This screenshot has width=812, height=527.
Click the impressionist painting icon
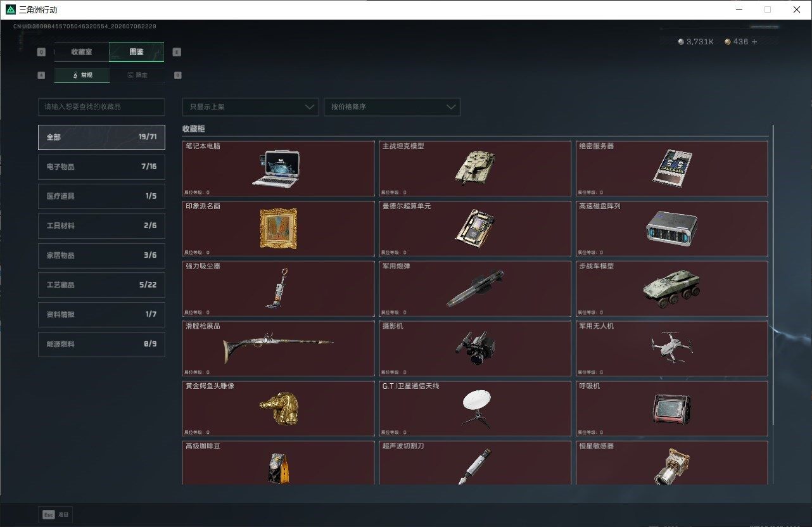coord(278,228)
